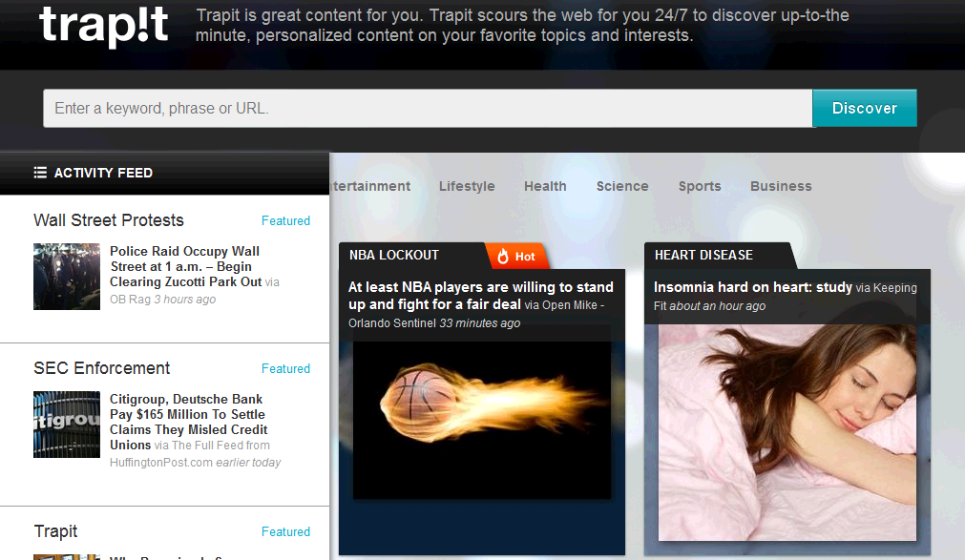Open the Health category tab
The height and width of the screenshot is (560, 965).
545,186
